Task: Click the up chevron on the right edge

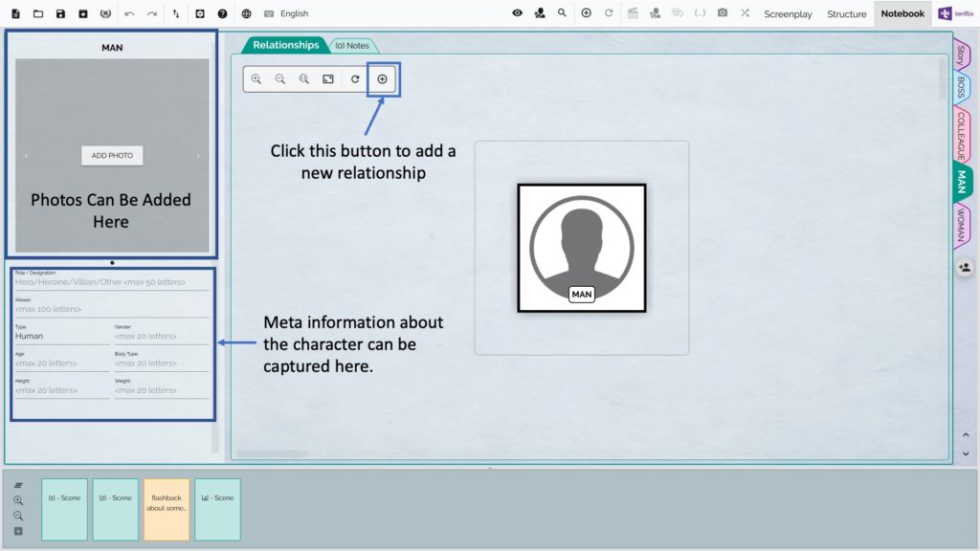Action: tap(966, 435)
